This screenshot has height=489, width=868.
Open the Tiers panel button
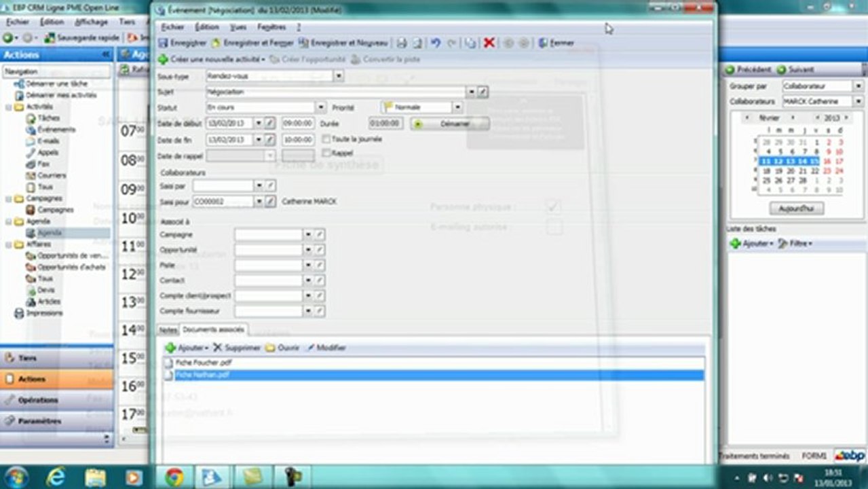pyautogui.click(x=56, y=358)
